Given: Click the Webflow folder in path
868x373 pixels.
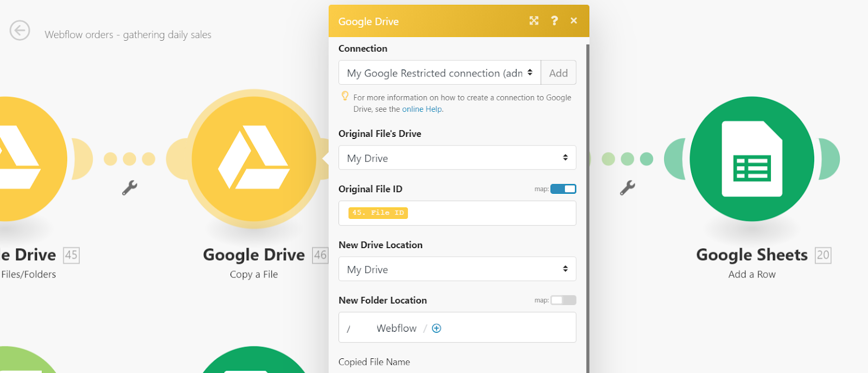Looking at the screenshot, I should [x=397, y=328].
